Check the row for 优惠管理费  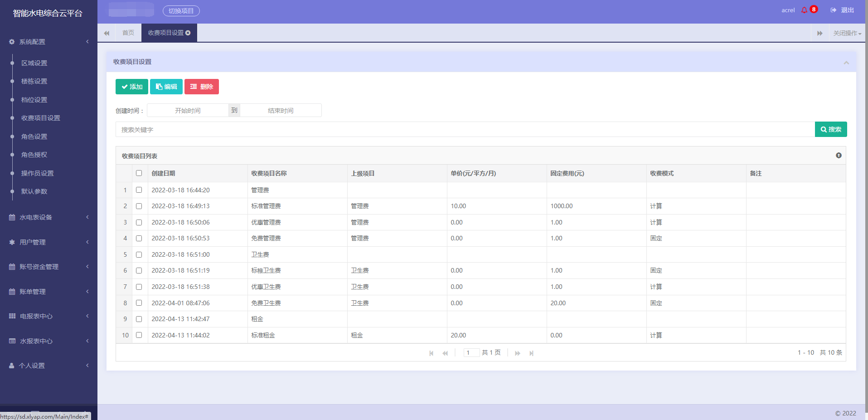coord(139,222)
